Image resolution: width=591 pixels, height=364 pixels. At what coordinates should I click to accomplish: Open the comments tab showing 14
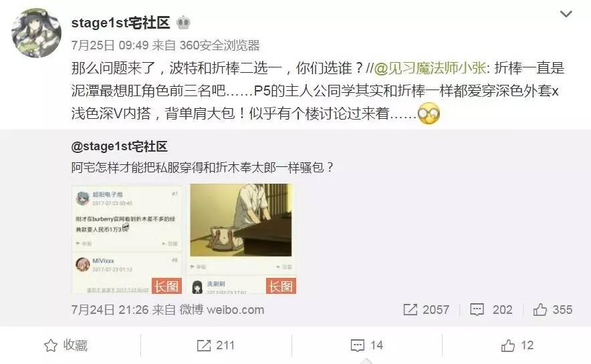pyautogui.click(x=367, y=345)
